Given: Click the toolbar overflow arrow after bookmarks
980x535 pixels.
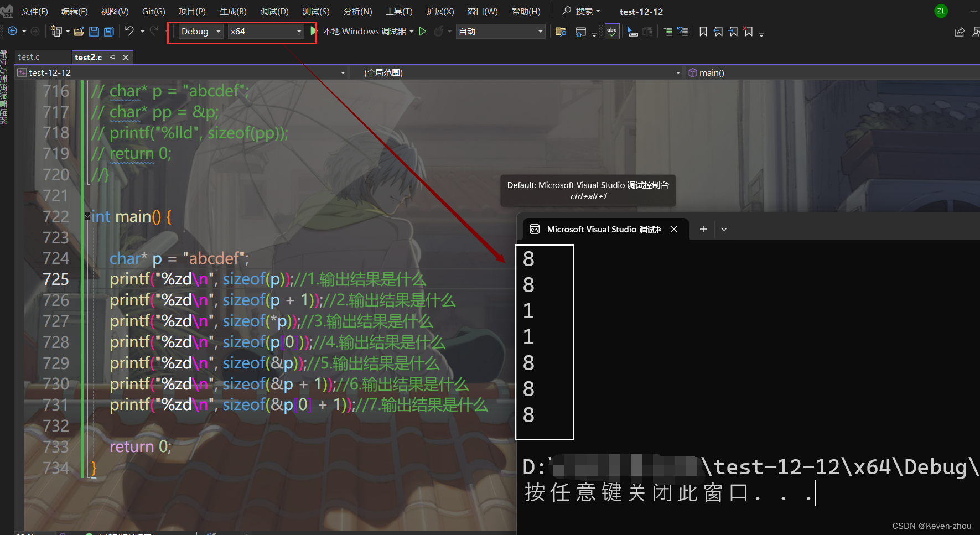Looking at the screenshot, I should (761, 34).
